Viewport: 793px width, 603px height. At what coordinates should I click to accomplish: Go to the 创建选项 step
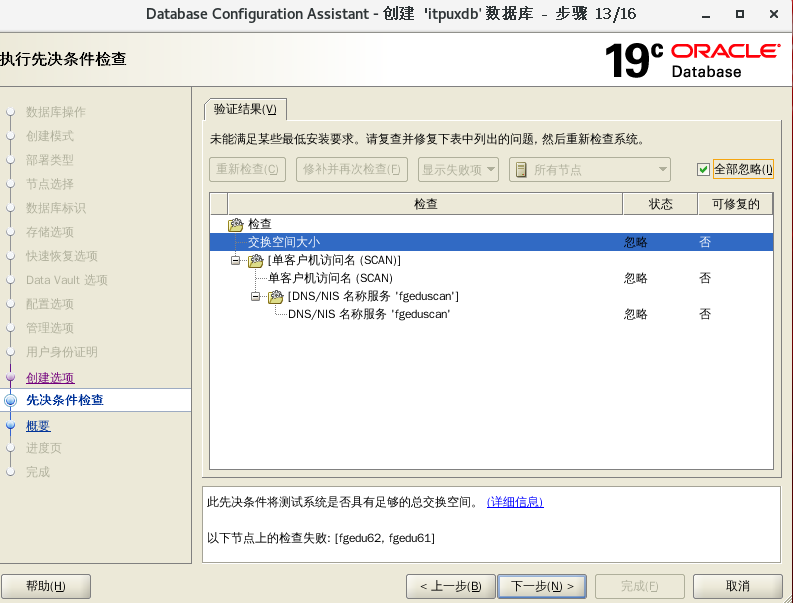[x=50, y=378]
